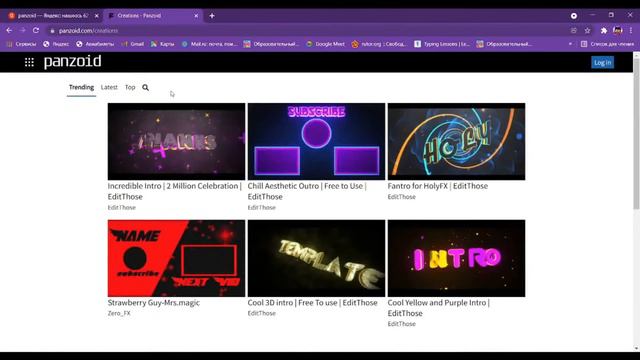Open the Incredible Intro thumbnail
Screen dimensions: 640x360
click(176, 141)
